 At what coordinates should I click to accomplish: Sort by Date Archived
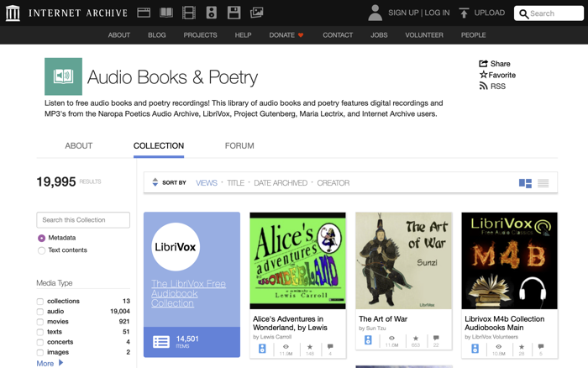[281, 182]
